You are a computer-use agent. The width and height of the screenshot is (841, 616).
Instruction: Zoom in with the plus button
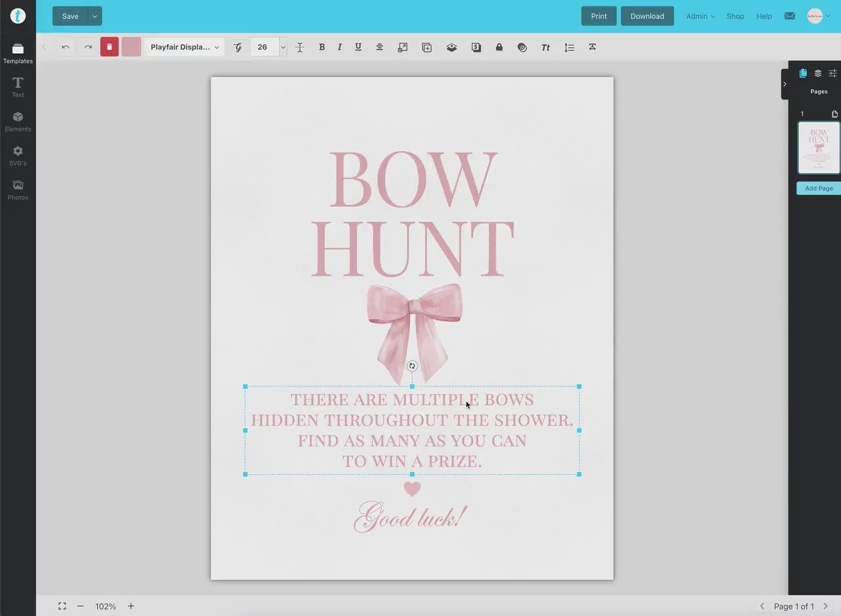point(131,606)
